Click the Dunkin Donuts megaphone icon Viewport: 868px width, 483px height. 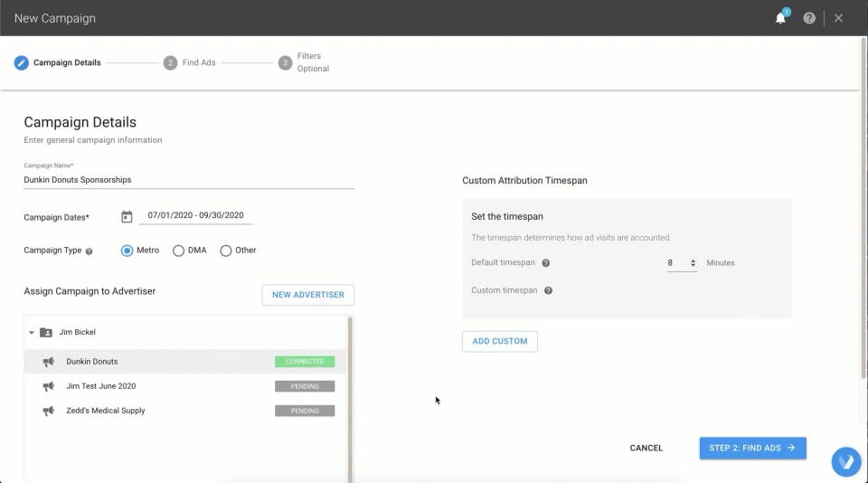[x=49, y=362]
